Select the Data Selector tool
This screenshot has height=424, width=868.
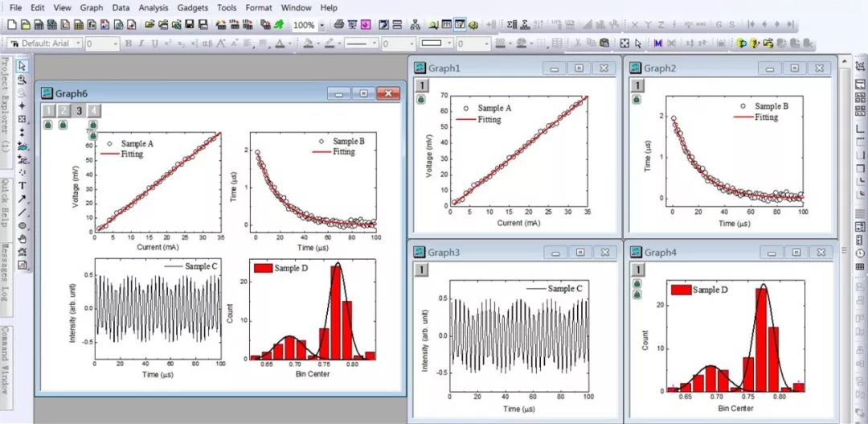pos(23,133)
